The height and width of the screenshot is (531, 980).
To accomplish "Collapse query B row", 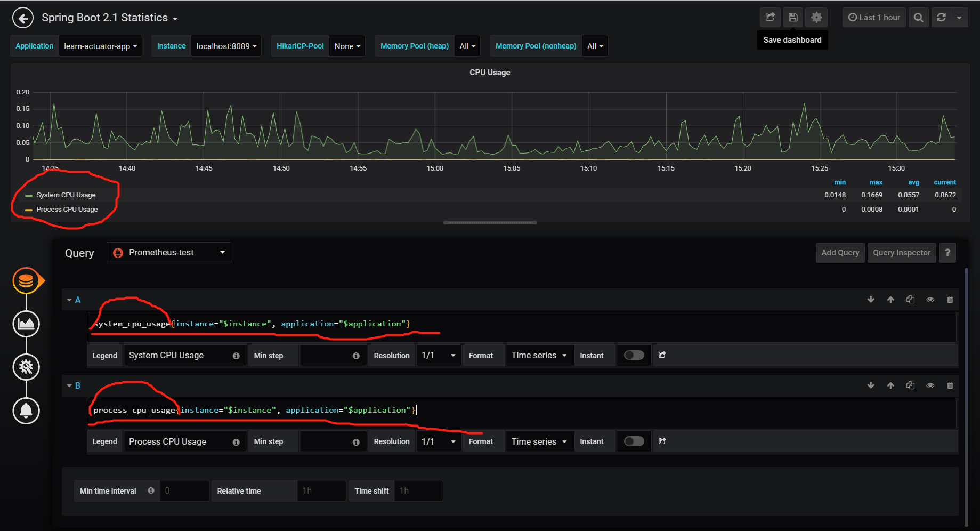I will click(69, 385).
